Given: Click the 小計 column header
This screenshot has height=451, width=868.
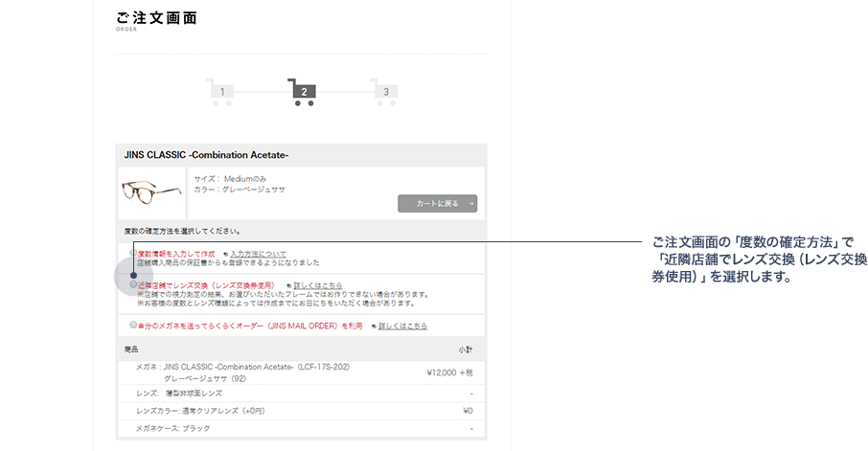Looking at the screenshot, I should [x=466, y=350].
